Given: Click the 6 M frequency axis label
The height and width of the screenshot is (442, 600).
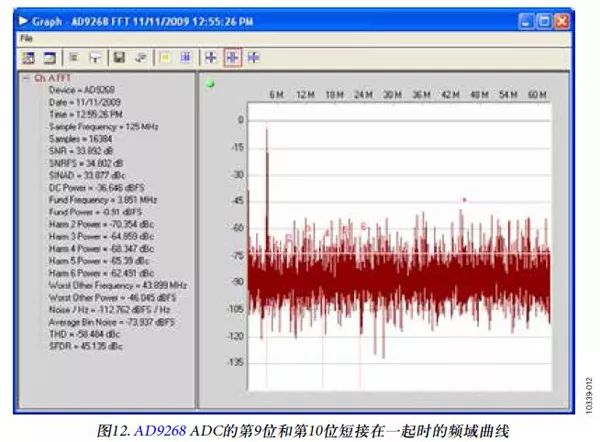Looking at the screenshot, I should (276, 95).
